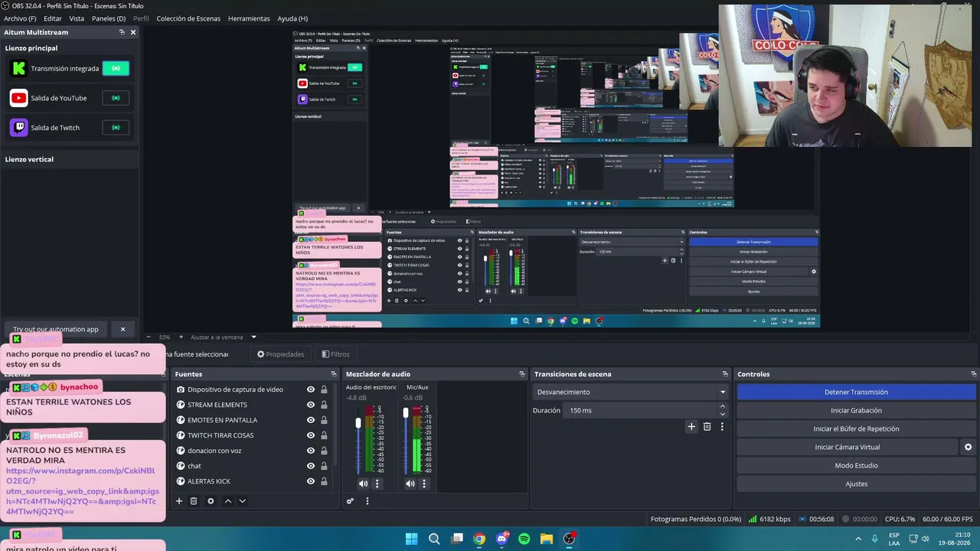
Task: Open Spotify from the taskbar
Action: (x=524, y=539)
